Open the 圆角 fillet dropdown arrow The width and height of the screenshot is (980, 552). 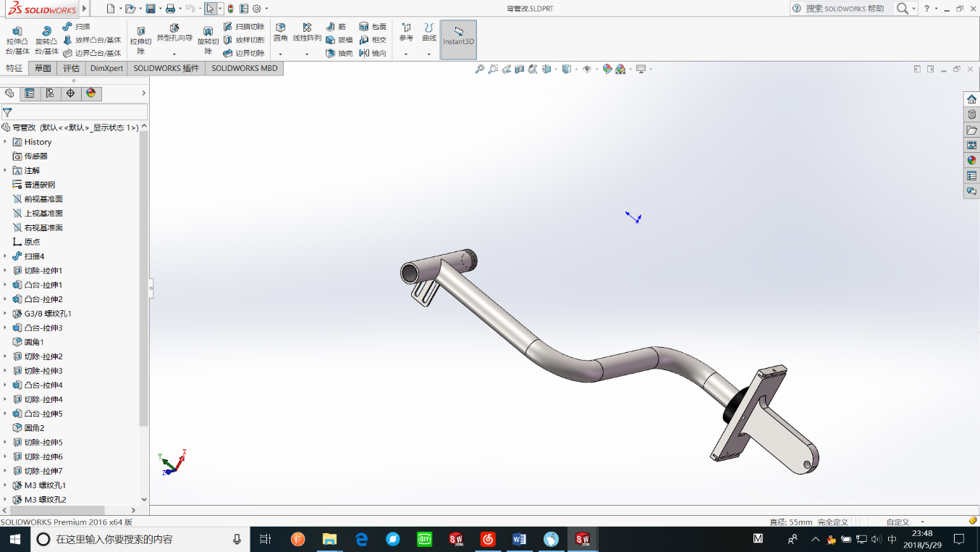click(281, 54)
